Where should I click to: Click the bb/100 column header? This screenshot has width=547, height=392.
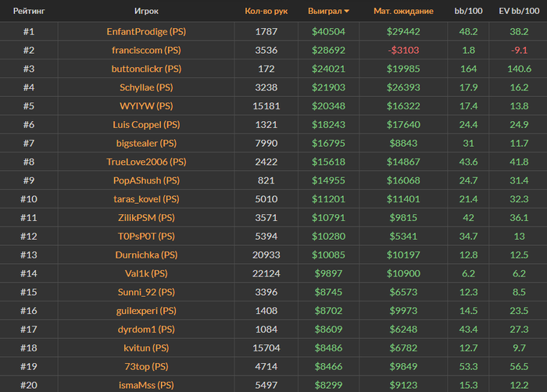(x=469, y=12)
